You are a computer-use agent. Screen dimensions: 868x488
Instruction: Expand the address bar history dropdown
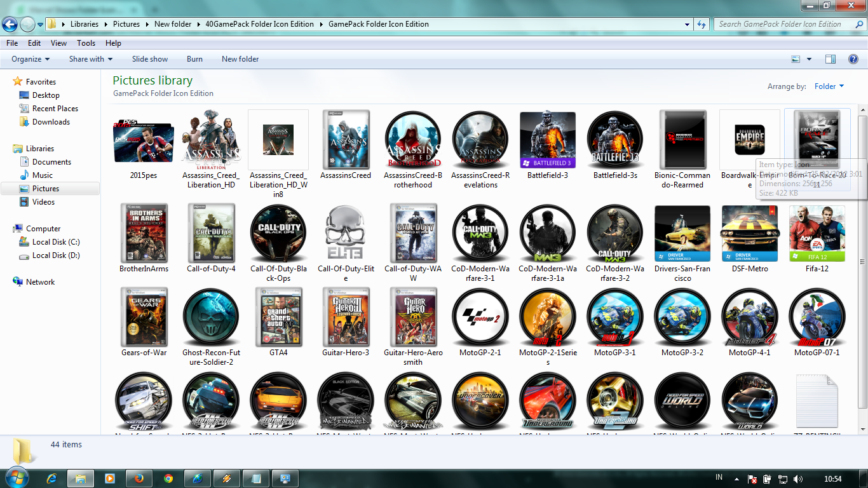688,24
